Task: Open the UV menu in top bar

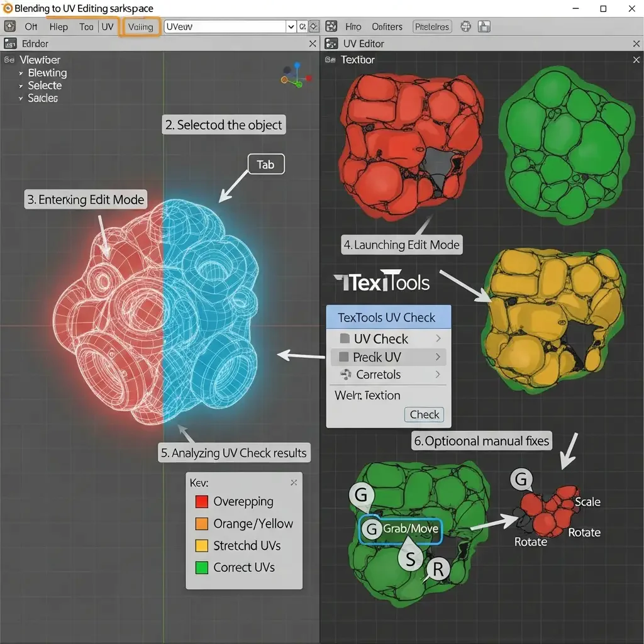Action: click(108, 27)
